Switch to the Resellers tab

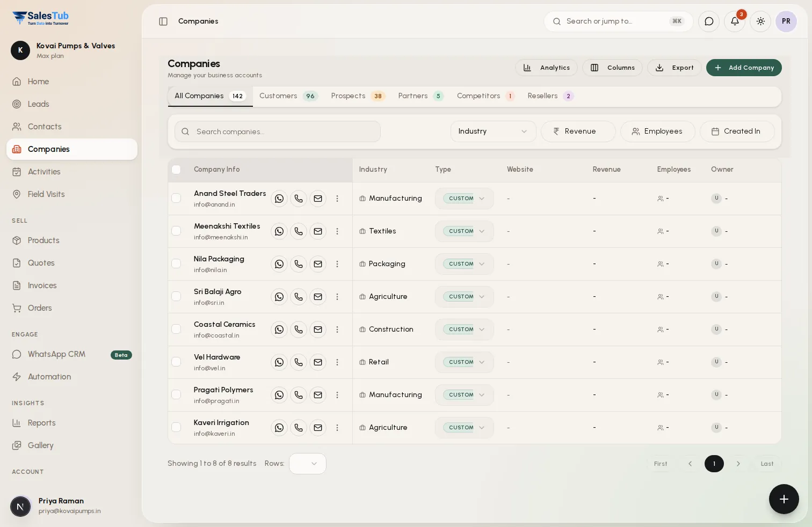coord(550,96)
